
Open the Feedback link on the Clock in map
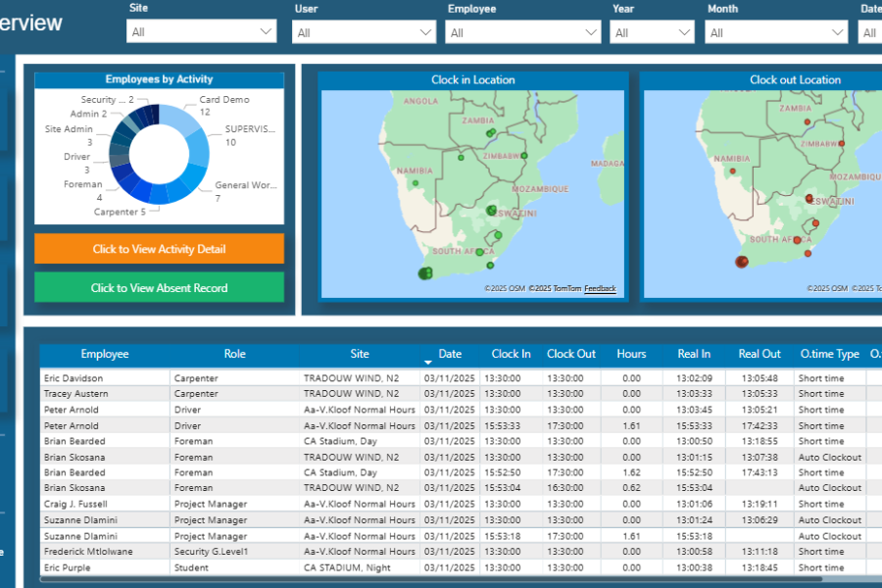[x=600, y=289]
